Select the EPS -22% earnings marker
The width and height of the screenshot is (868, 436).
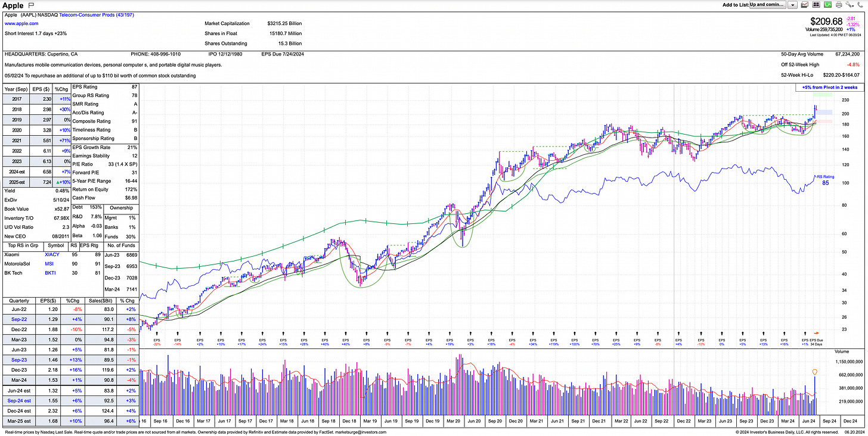157,339
